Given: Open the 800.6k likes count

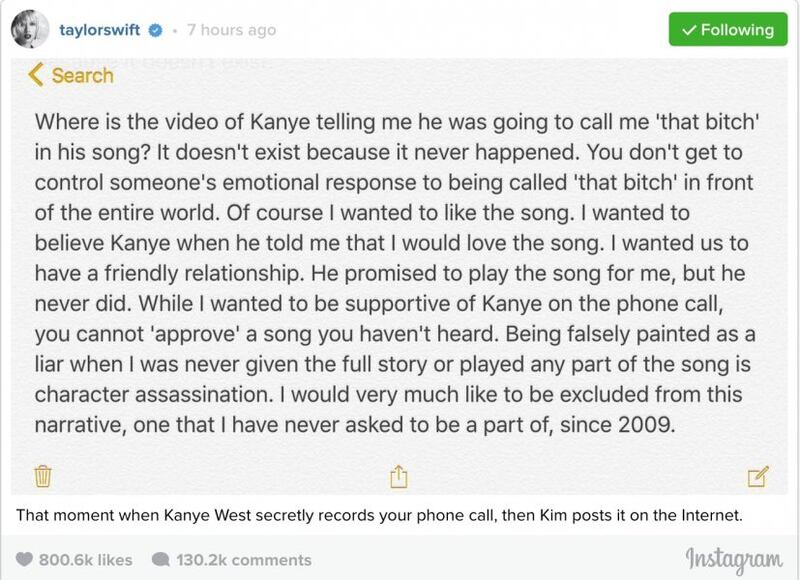Looking at the screenshot, I should 86,560.
